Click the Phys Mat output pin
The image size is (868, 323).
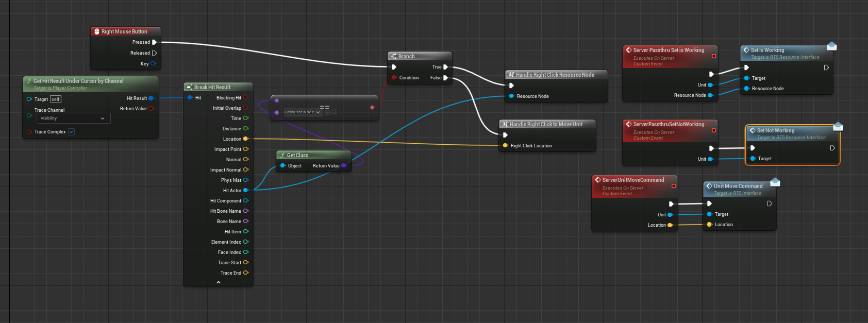[246, 180]
